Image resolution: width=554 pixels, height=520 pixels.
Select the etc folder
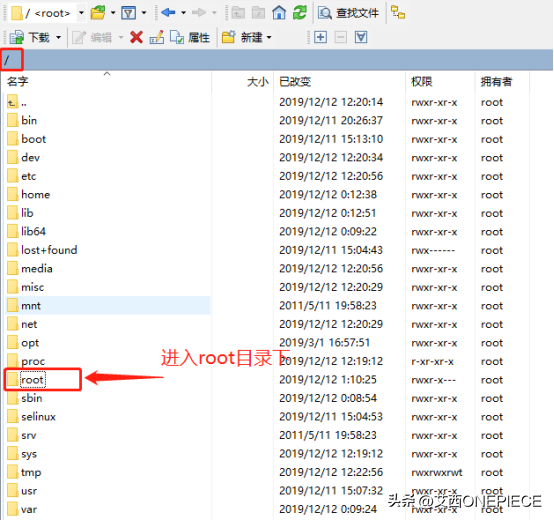(22, 176)
